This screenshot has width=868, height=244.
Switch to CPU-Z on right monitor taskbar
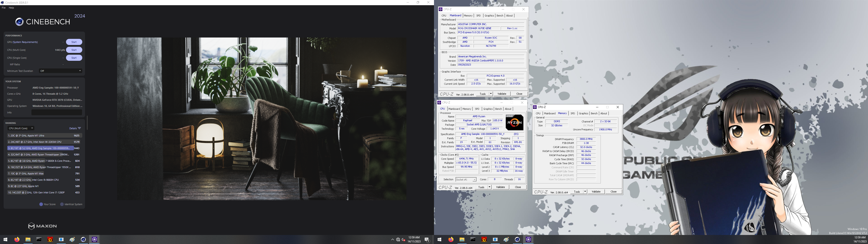(528, 240)
